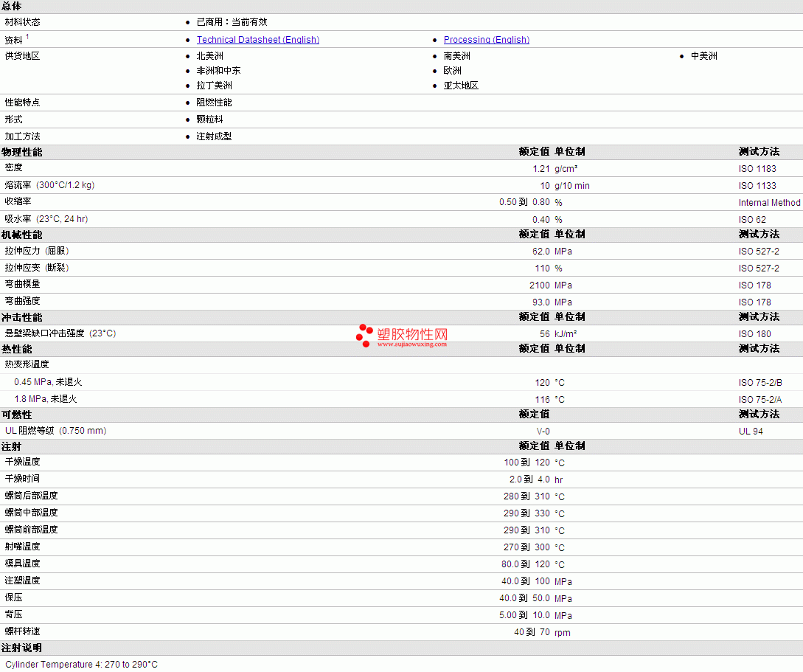Click ISO 75-2/A test method
The image size is (803, 672).
pos(760,400)
